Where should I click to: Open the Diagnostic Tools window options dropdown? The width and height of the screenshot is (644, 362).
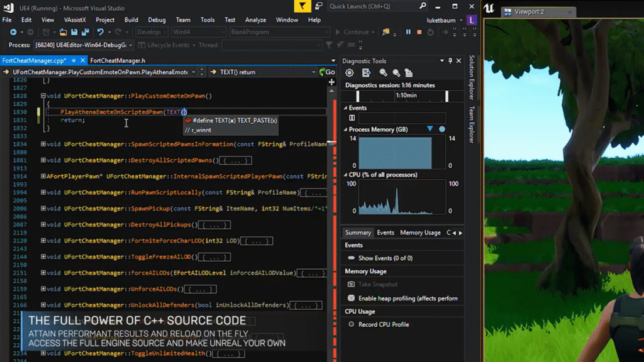[442, 61]
